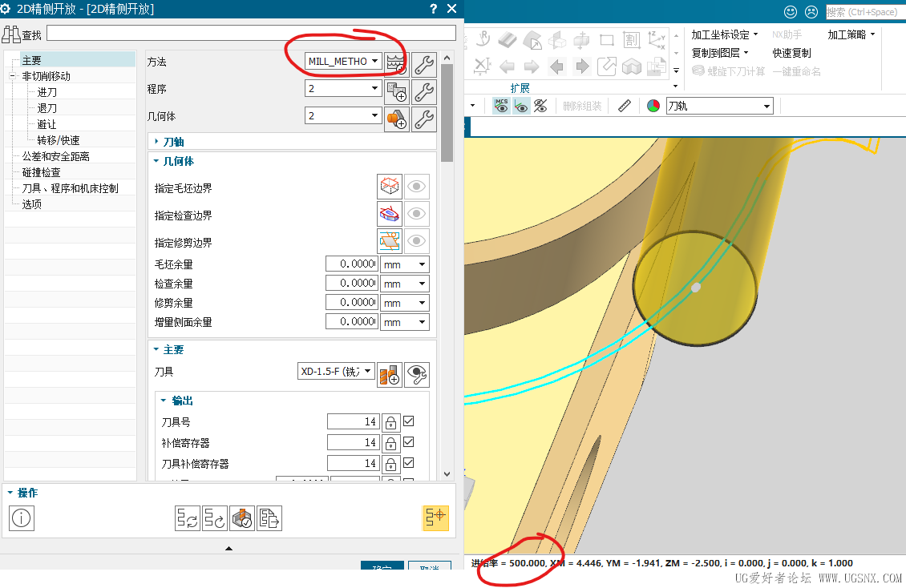906x588 pixels.
Task: Edit the geometry (几何体) with its wrench icon
Action: click(x=424, y=119)
